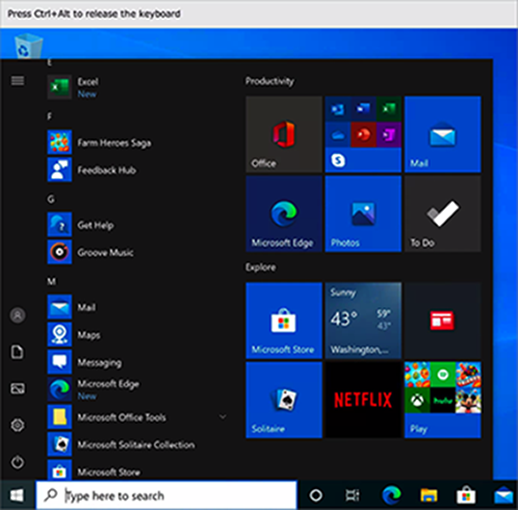Open Feedback Hub app
Image resolution: width=518 pixels, height=510 pixels.
(x=137, y=170)
